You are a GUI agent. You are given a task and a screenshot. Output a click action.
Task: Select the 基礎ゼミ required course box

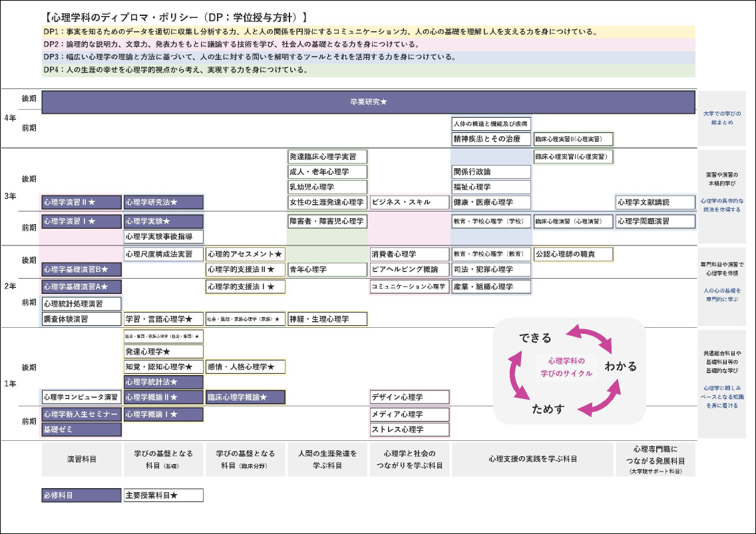coord(81,430)
